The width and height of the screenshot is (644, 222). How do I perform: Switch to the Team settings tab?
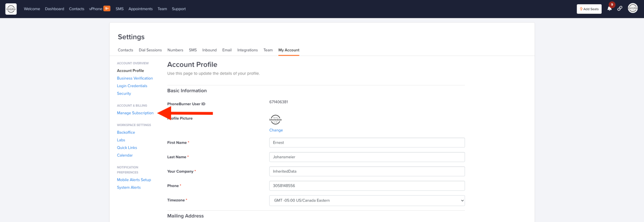point(268,50)
